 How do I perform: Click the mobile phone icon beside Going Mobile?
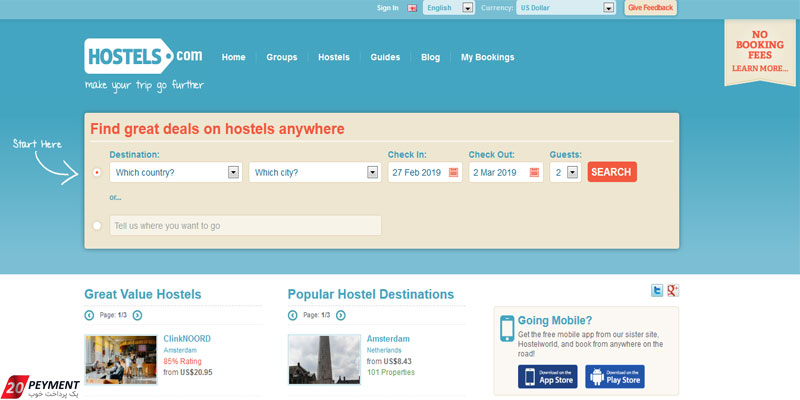click(507, 328)
